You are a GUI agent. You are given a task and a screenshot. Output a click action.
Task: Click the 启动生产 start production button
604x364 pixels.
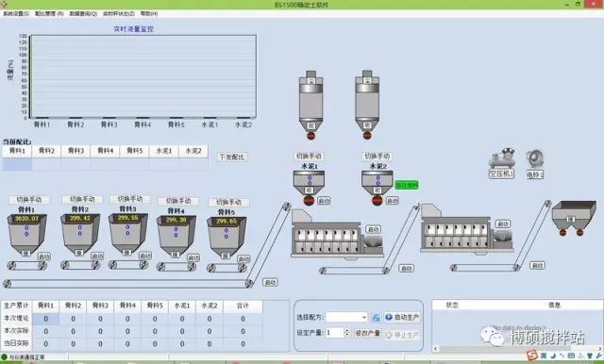[402, 317]
